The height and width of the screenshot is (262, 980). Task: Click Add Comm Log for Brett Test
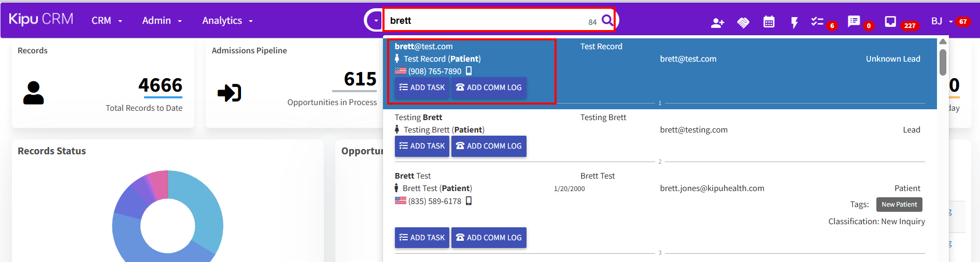pos(489,238)
